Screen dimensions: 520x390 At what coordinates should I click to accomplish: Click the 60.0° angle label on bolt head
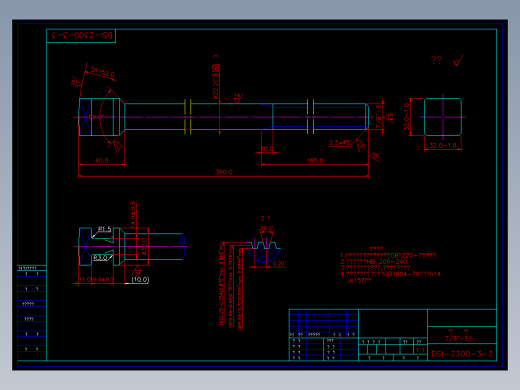pos(96,117)
